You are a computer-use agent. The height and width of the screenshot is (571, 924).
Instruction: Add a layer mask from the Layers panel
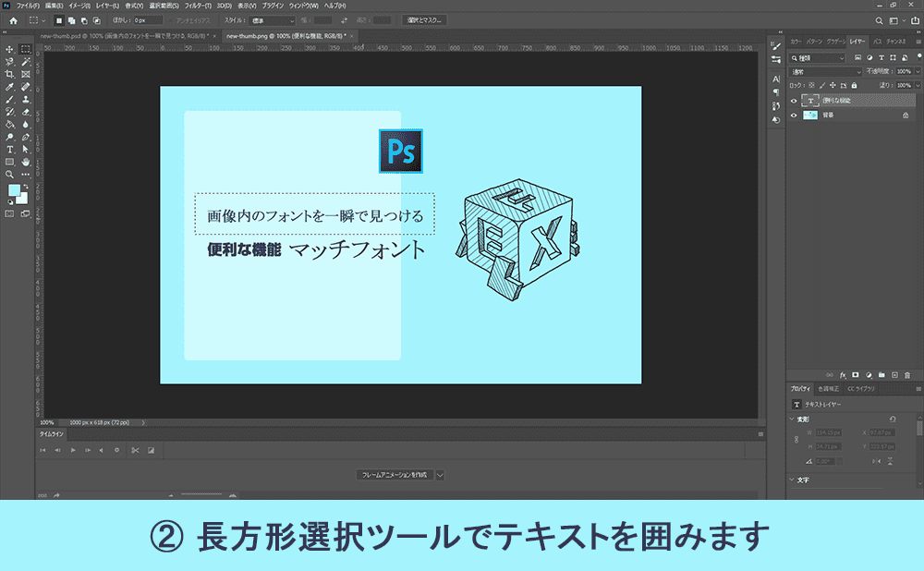856,375
